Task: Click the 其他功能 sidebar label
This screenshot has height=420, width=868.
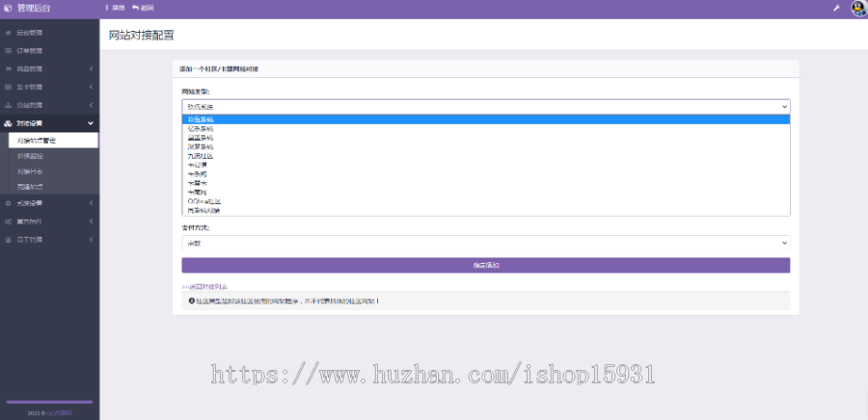Action: 29,222
